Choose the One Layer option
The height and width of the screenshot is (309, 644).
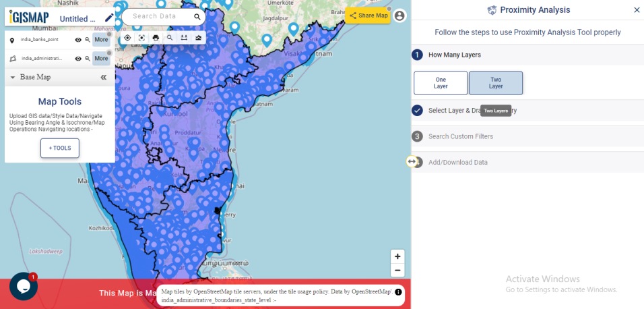point(441,83)
